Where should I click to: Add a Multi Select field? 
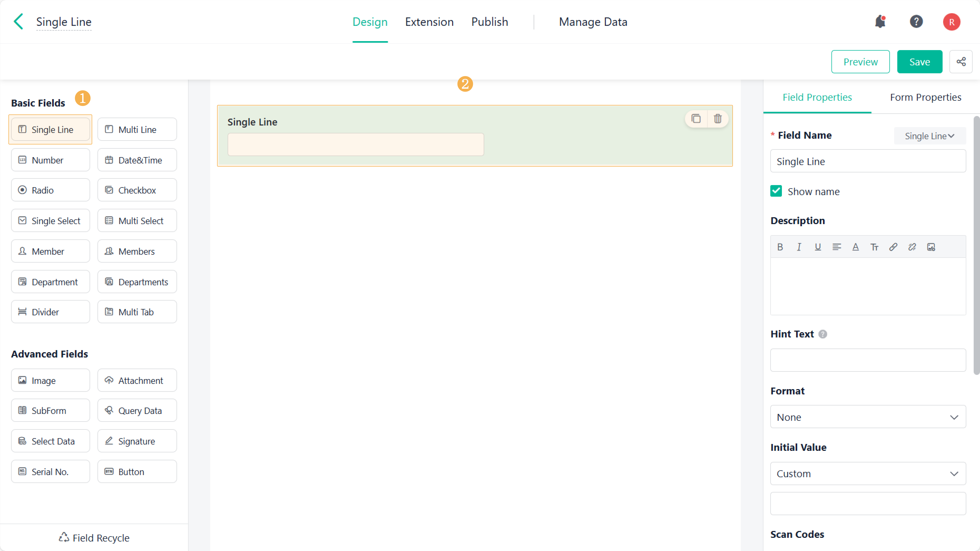click(x=137, y=221)
